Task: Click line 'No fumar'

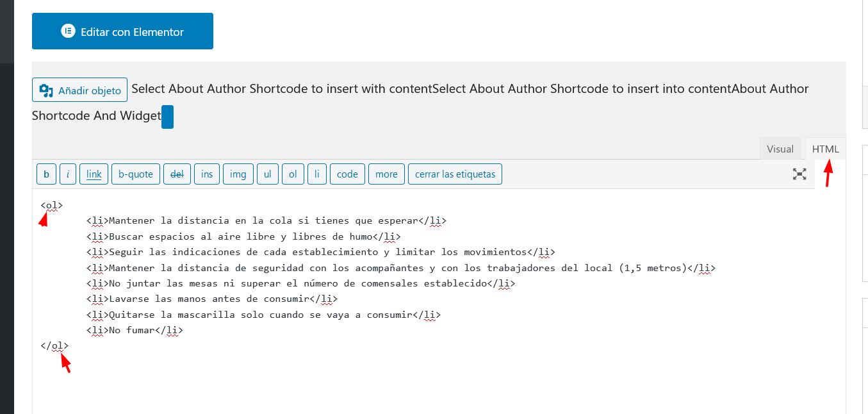Action: 135,330
